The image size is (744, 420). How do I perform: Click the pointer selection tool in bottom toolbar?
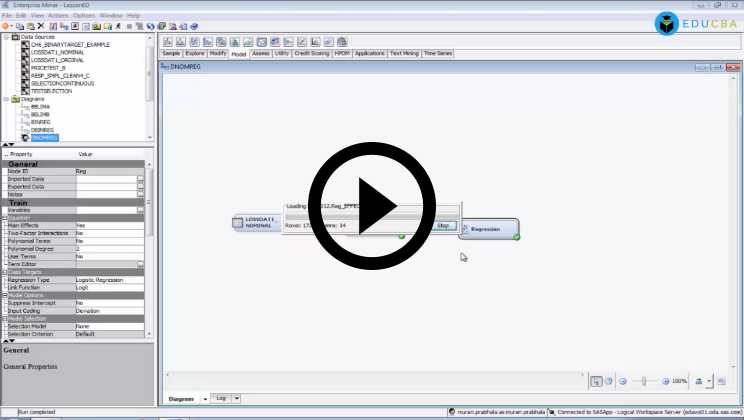(596, 381)
